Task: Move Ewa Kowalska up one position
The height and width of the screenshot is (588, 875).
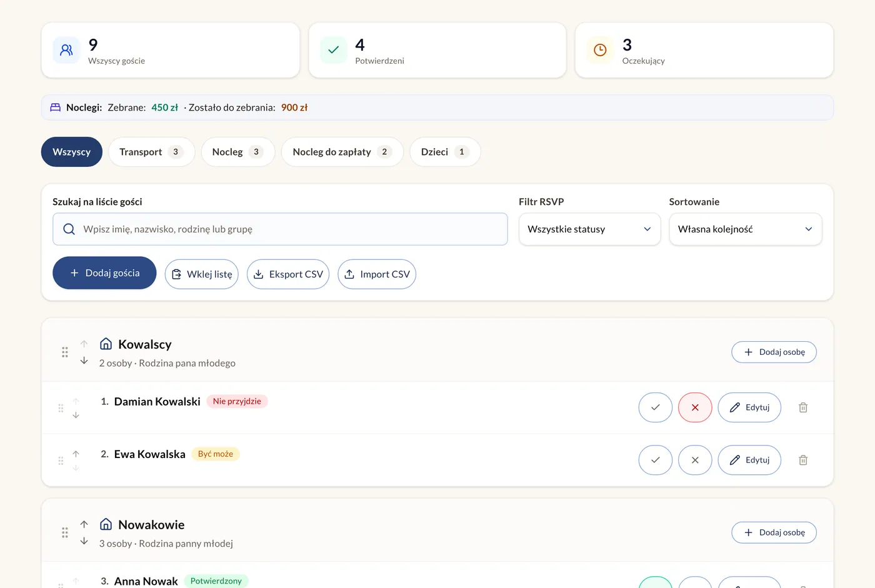Action: tap(76, 454)
